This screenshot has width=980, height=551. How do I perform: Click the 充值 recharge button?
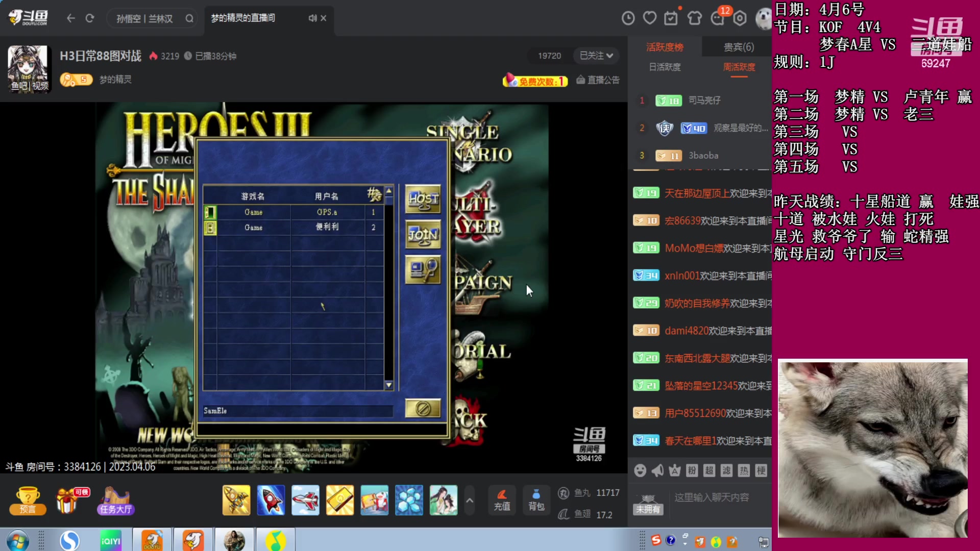click(502, 500)
